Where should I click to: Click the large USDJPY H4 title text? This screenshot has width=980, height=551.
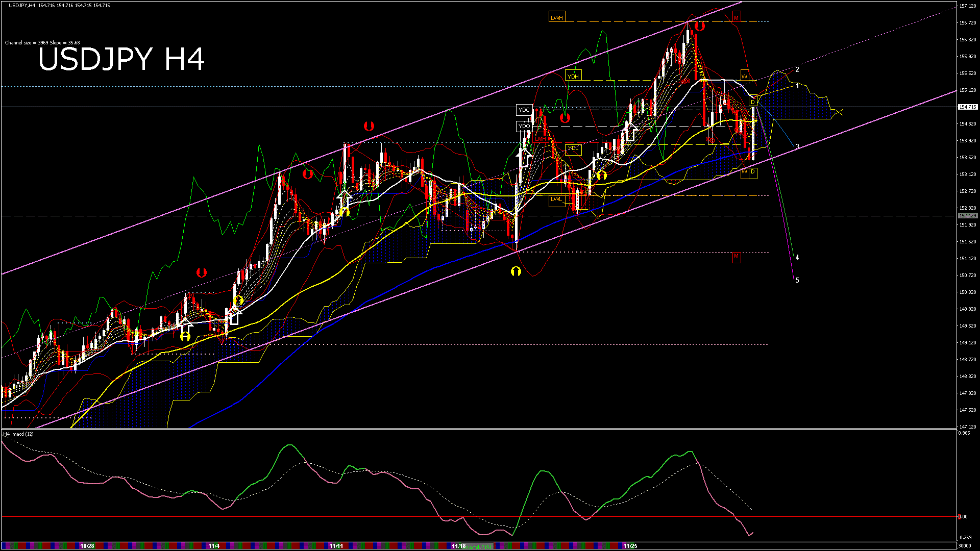pyautogui.click(x=121, y=59)
